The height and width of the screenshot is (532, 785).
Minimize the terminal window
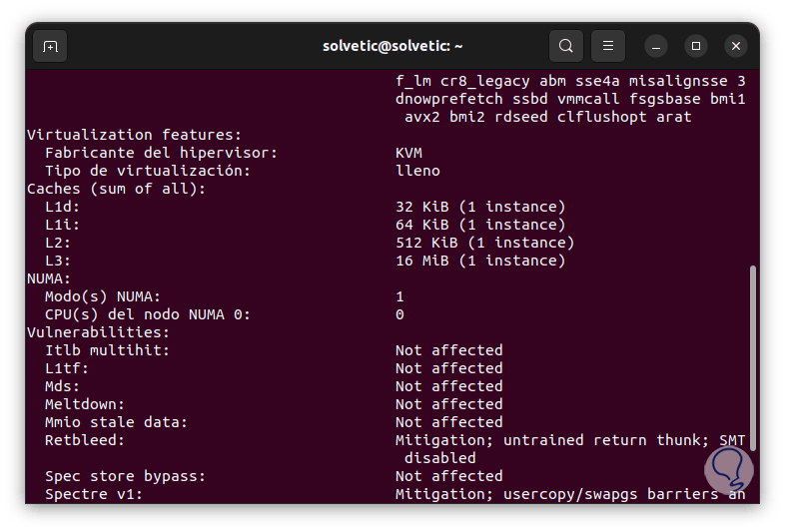click(656, 46)
